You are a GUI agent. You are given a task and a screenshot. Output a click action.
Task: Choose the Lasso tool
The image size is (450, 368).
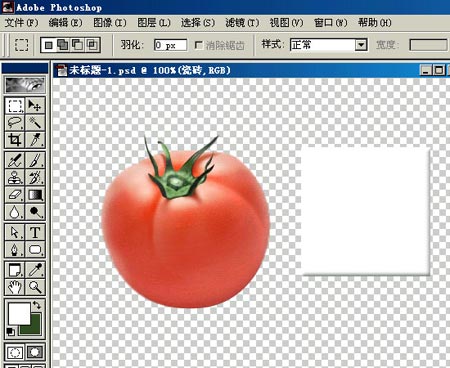(15, 123)
